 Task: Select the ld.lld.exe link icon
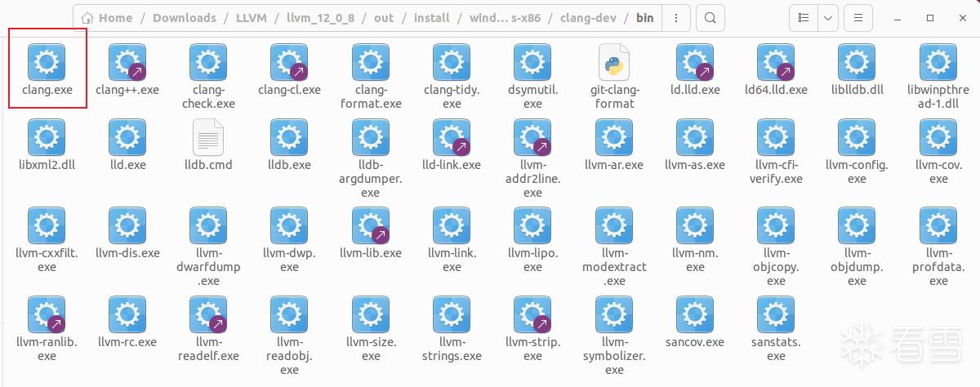pyautogui.click(x=695, y=62)
